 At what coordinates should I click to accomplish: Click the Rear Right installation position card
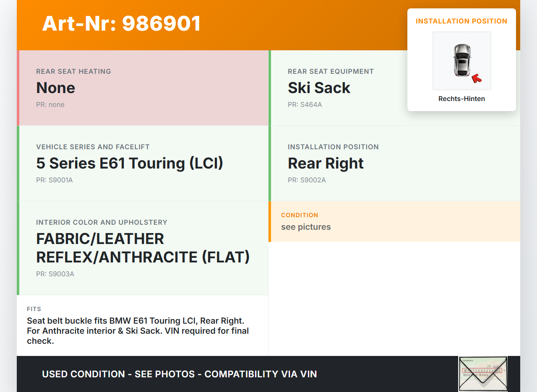click(394, 163)
